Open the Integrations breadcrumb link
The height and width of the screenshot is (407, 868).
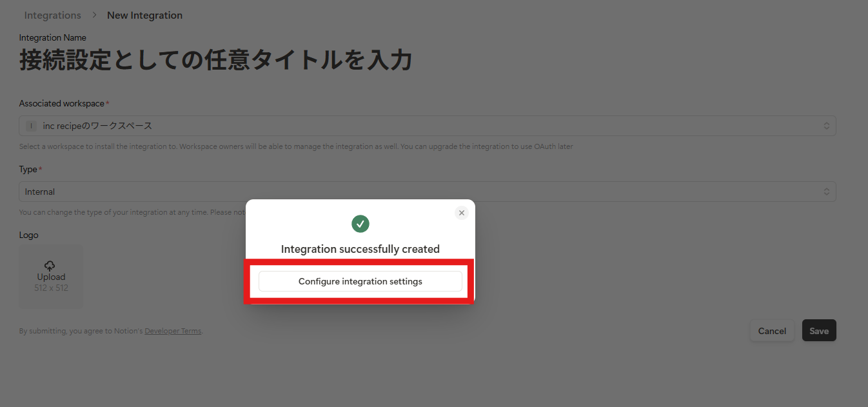tap(53, 15)
